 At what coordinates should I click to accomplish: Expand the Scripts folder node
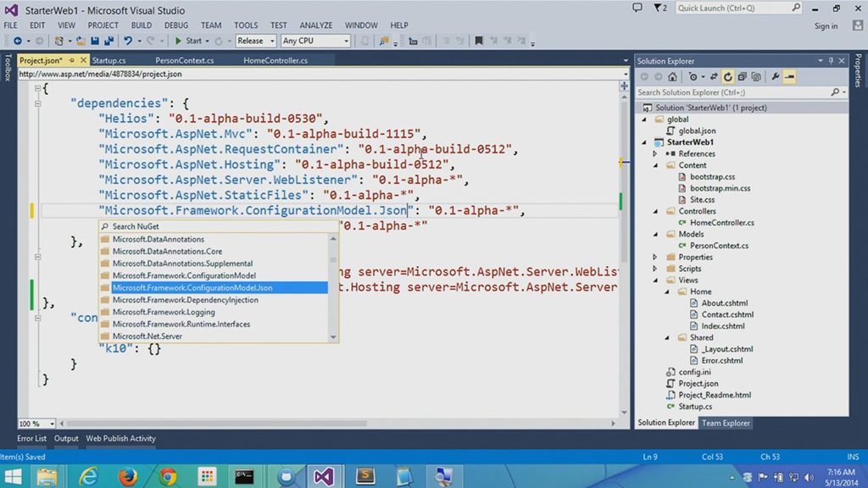(655, 269)
